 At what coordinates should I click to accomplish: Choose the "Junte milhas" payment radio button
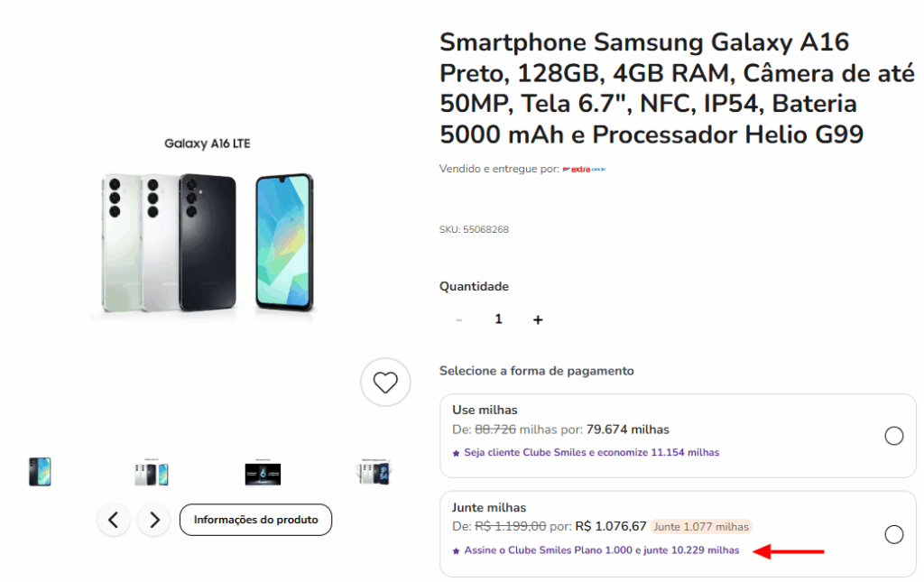tap(893, 534)
